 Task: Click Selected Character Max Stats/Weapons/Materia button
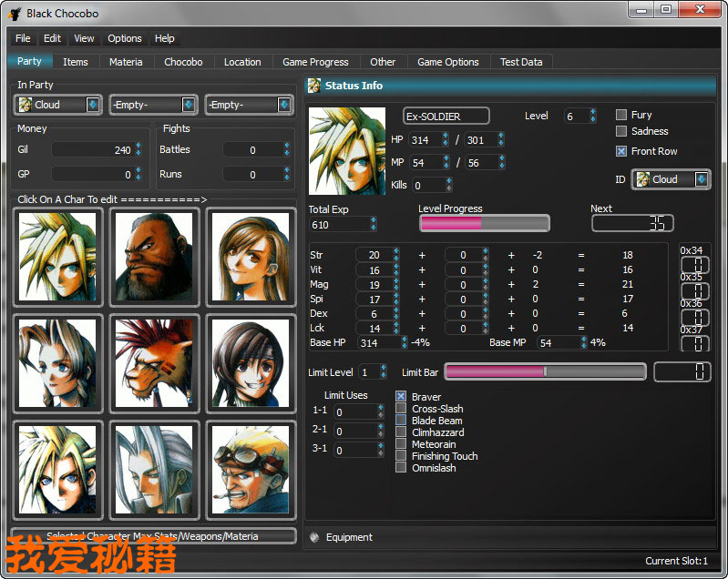click(154, 535)
